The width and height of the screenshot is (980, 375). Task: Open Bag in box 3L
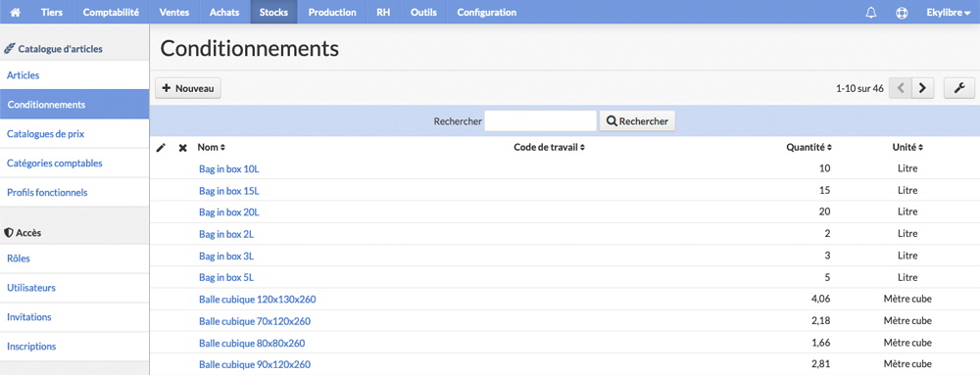[x=226, y=256]
